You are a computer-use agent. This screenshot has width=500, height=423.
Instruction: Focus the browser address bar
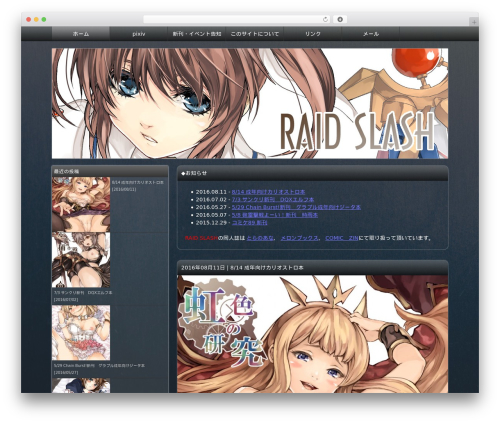237,19
